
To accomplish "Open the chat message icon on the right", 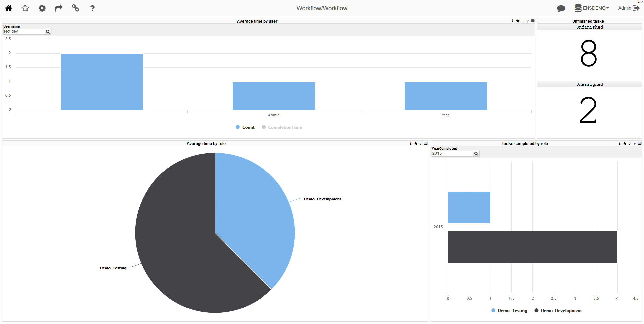I will 561,9.
